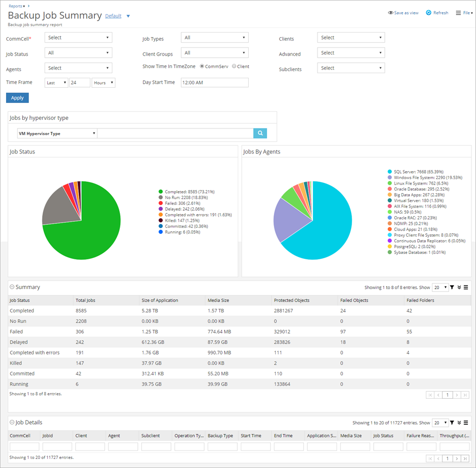Image resolution: width=476 pixels, height=468 pixels.
Task: Open the Job Types dropdown
Action: click(x=215, y=37)
